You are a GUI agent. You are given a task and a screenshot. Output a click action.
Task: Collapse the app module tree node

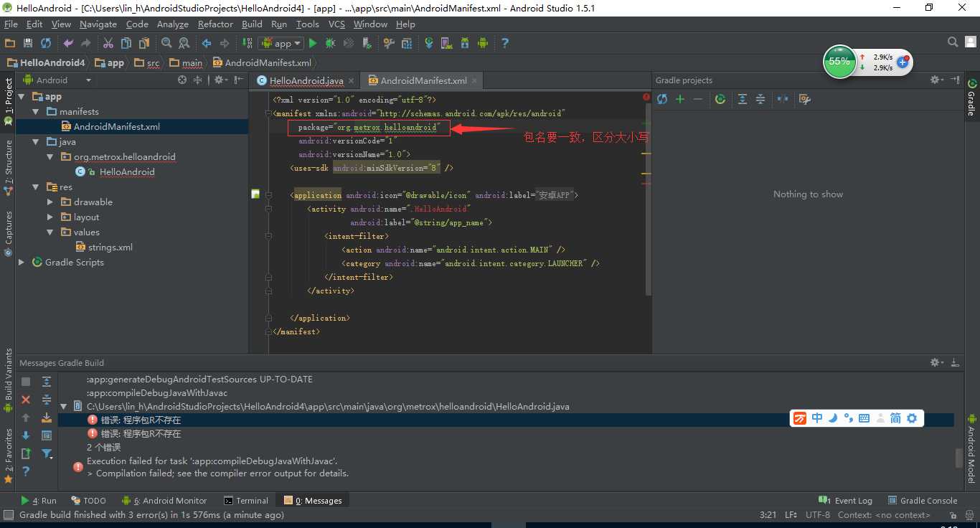tap(22, 97)
